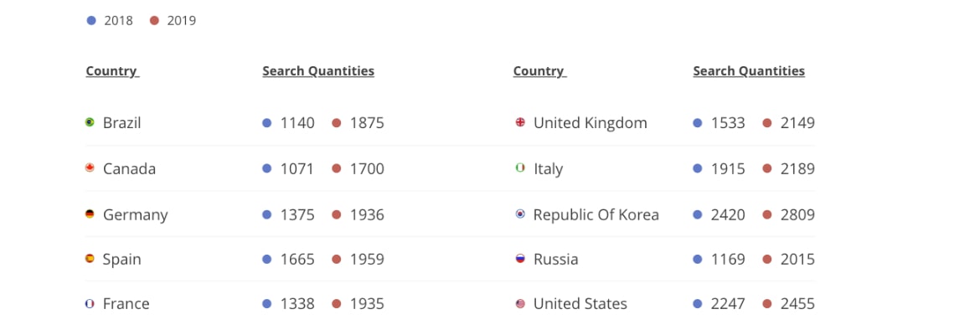Screen dimensions: 980x330
Task: Click the Canada flag icon
Action: pyautogui.click(x=90, y=168)
